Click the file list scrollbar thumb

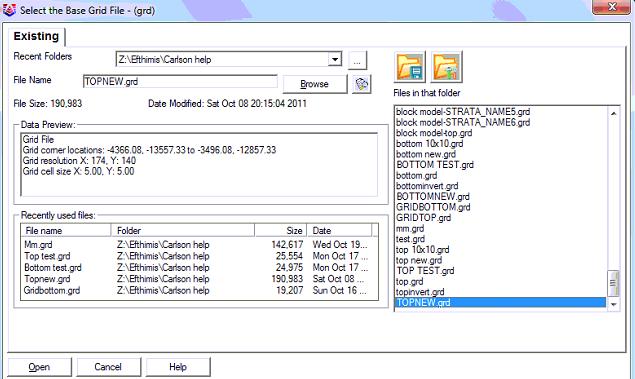tap(613, 283)
